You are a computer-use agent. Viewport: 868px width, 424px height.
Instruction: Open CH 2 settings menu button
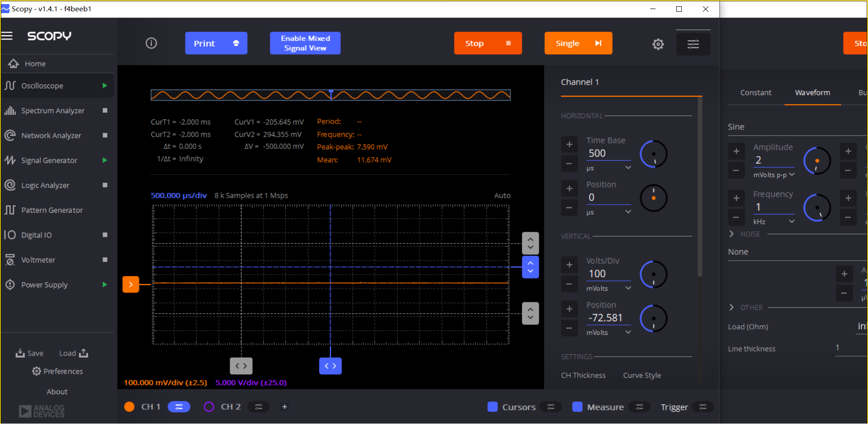[259, 407]
